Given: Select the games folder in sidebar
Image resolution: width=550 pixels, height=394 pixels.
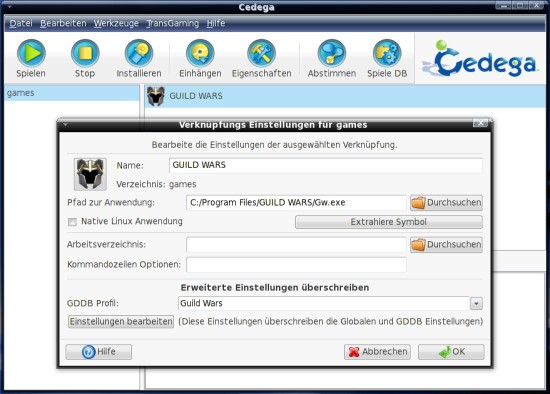Looking at the screenshot, I should [x=72, y=93].
